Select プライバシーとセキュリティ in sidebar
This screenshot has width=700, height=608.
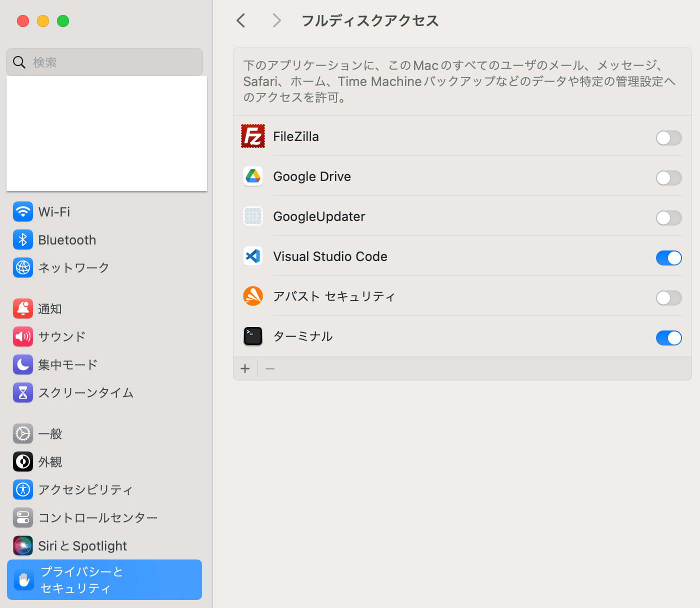104,580
